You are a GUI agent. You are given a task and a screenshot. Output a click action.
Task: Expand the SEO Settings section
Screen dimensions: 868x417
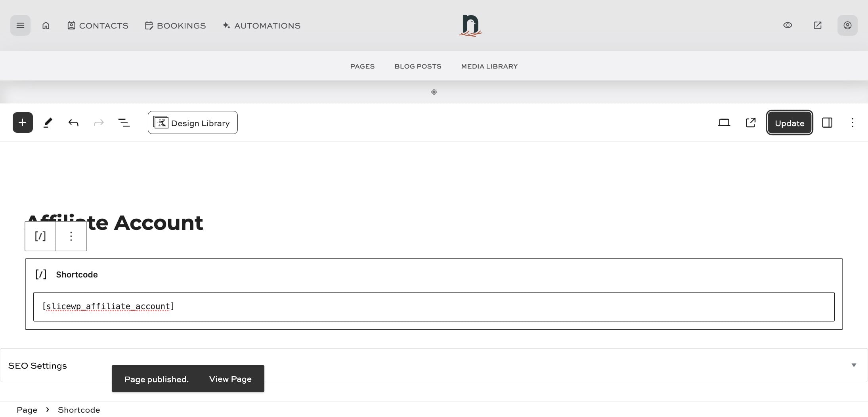point(853,365)
